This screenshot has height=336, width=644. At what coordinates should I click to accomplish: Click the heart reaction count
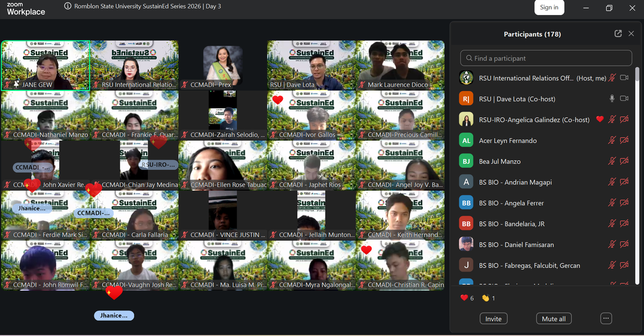coord(467,298)
